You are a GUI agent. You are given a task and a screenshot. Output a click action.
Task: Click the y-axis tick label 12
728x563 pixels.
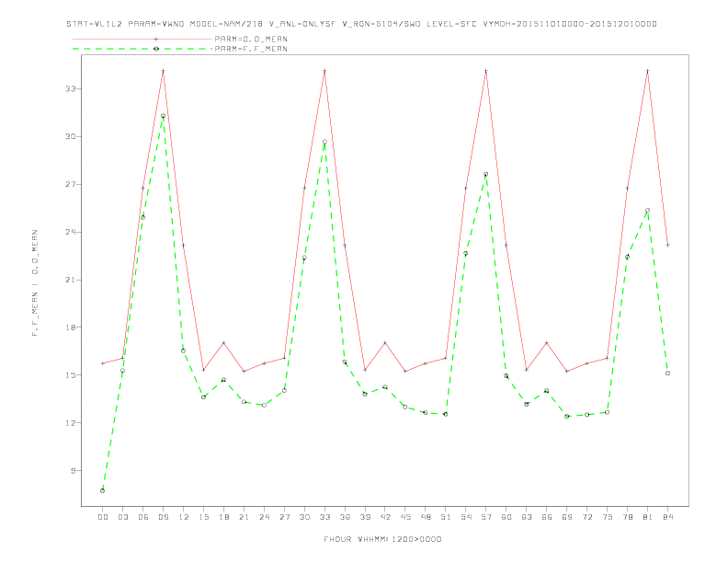(x=71, y=423)
